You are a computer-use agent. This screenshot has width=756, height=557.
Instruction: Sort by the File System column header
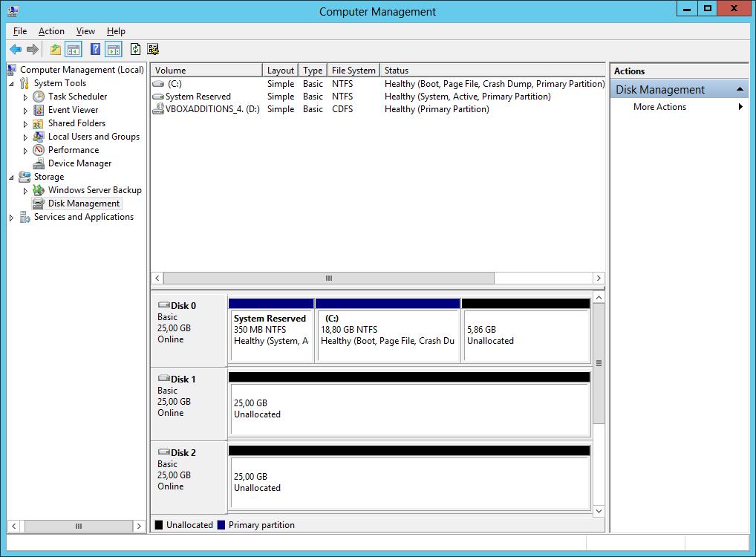(353, 71)
